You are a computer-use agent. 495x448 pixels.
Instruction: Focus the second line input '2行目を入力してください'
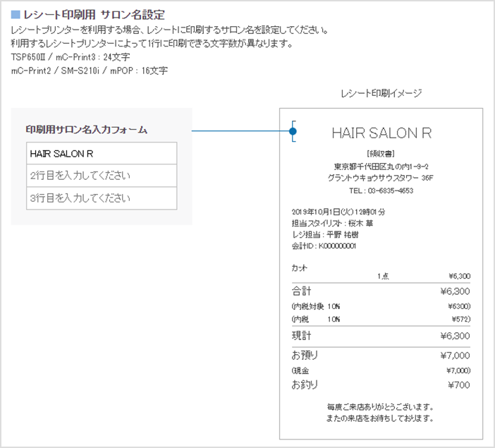102,176
